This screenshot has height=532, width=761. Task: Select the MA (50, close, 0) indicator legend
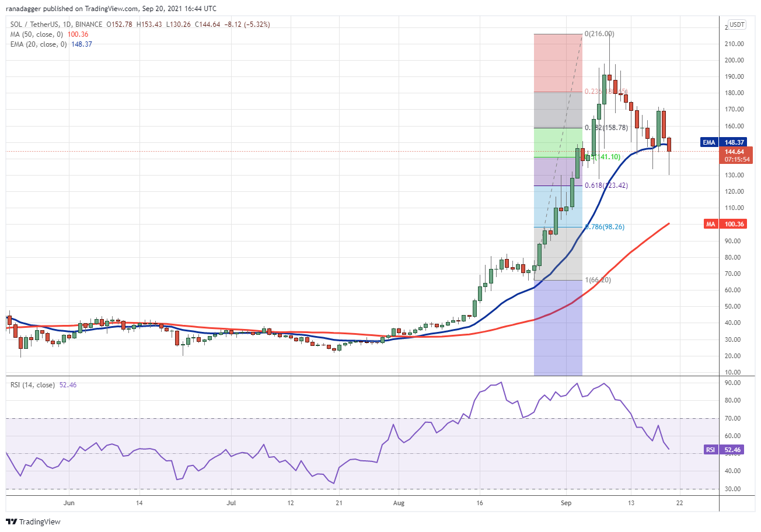tap(34, 33)
